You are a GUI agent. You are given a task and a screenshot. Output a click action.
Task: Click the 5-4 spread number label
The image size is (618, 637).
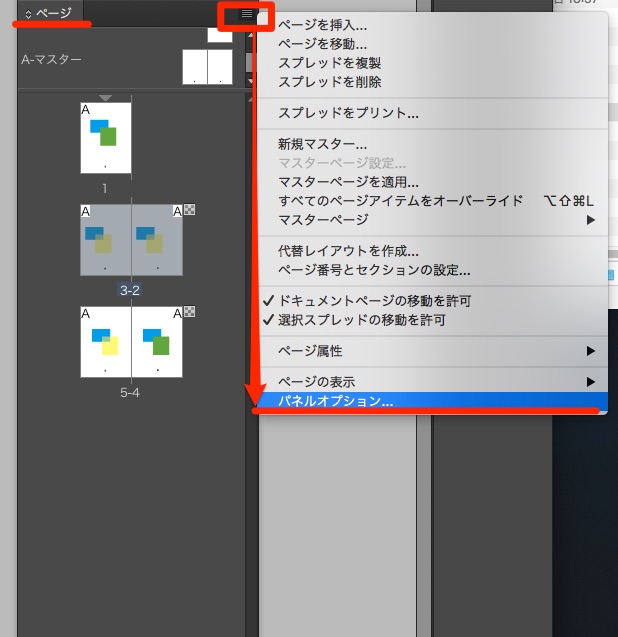[x=130, y=392]
